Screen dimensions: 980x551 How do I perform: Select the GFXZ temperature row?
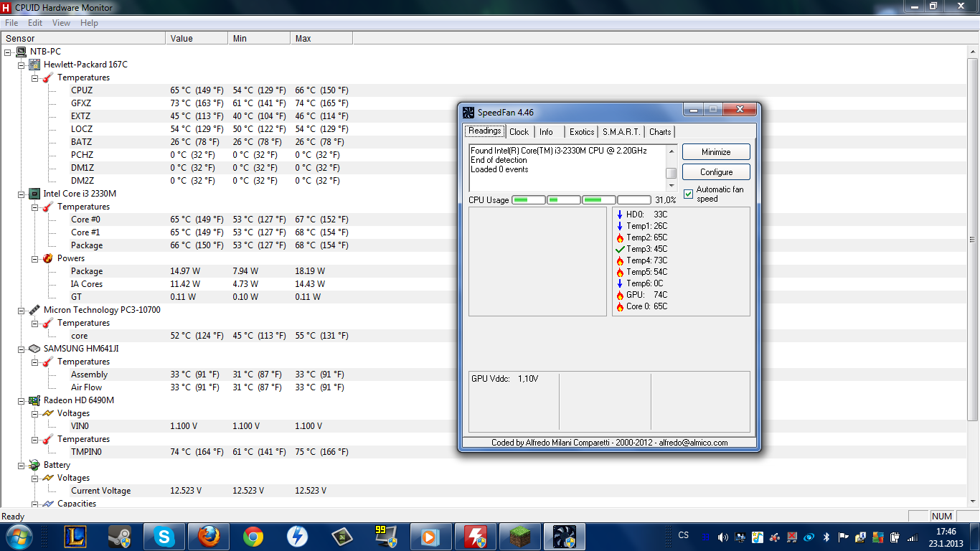pyautogui.click(x=209, y=103)
